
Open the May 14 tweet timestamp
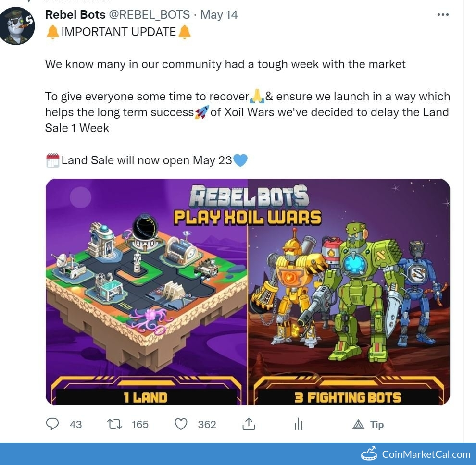(x=219, y=14)
